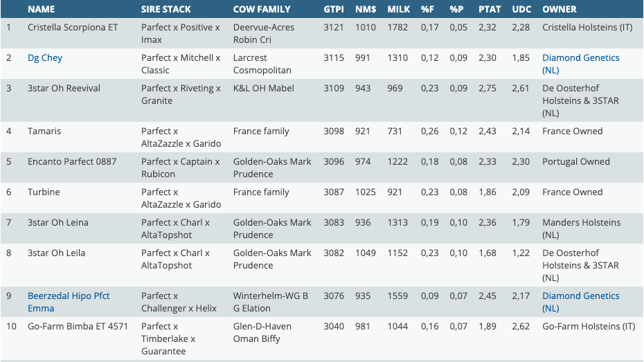Click the COW FAMILY column header

[x=262, y=10]
